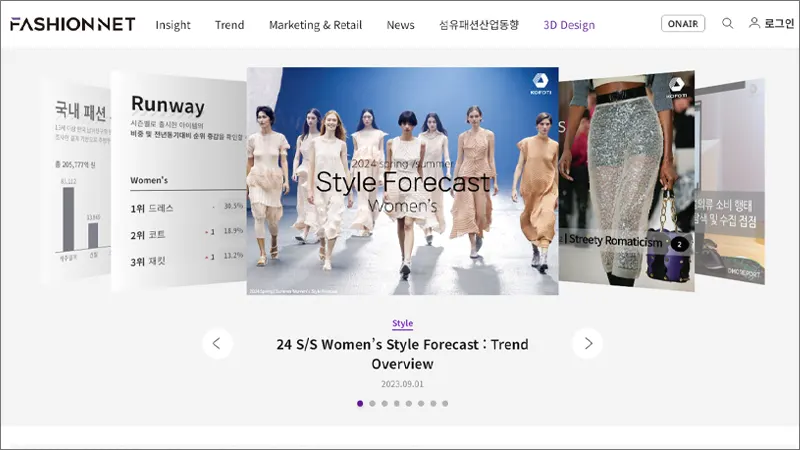The width and height of the screenshot is (800, 450).
Task: Open the Runway ranking slide
Action: 179,182
